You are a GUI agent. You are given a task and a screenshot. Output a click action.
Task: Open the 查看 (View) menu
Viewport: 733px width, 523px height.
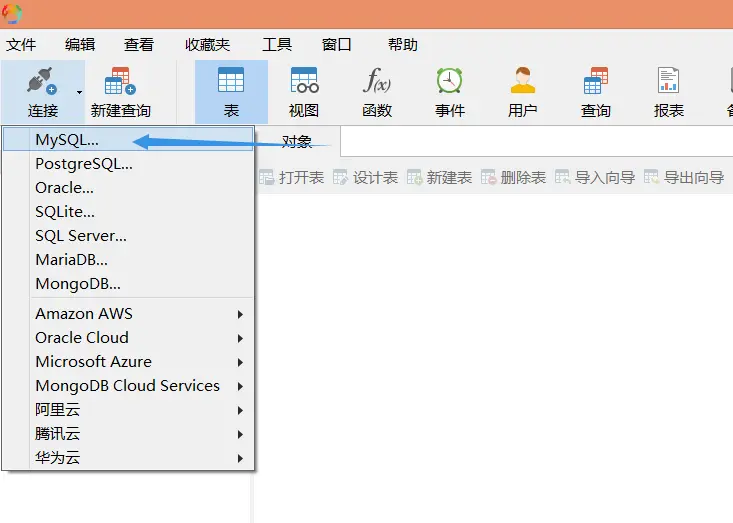point(139,45)
